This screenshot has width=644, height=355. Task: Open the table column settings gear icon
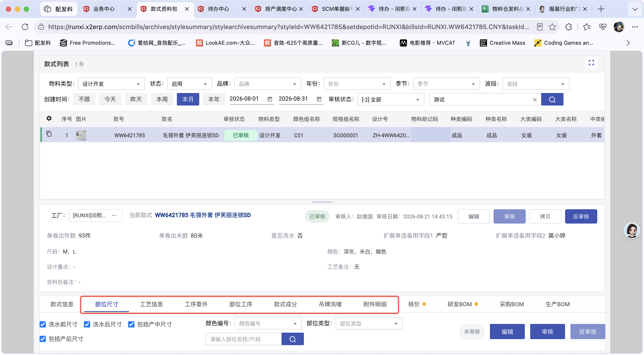tap(49, 118)
